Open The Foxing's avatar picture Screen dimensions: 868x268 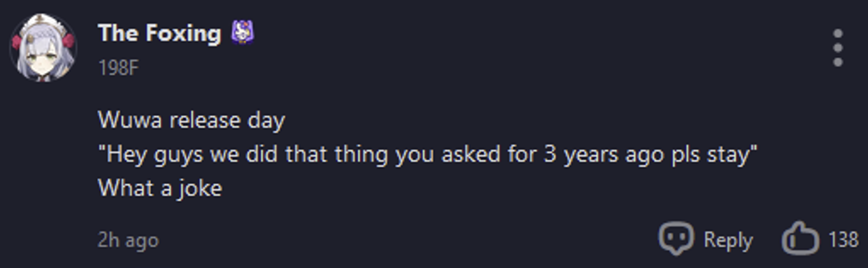42,48
